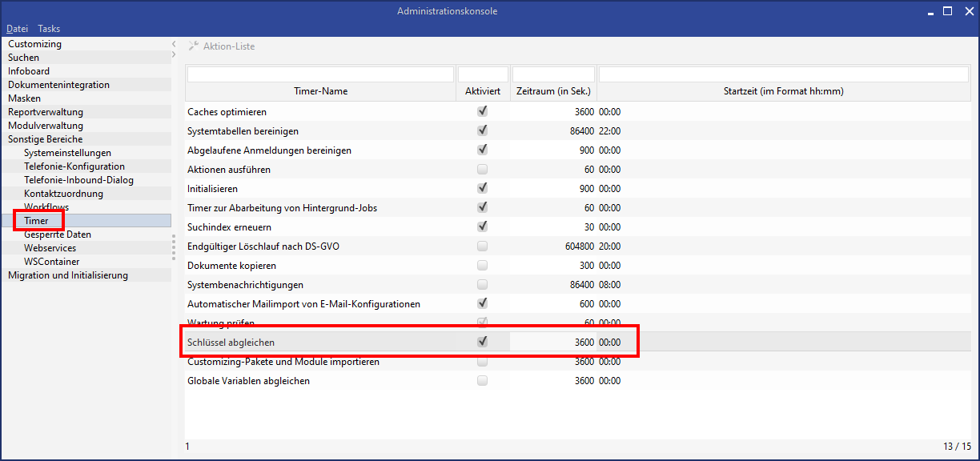Viewport: 980px width, 461px height.
Task: Click the Startzeit filter input field
Action: tap(783, 74)
